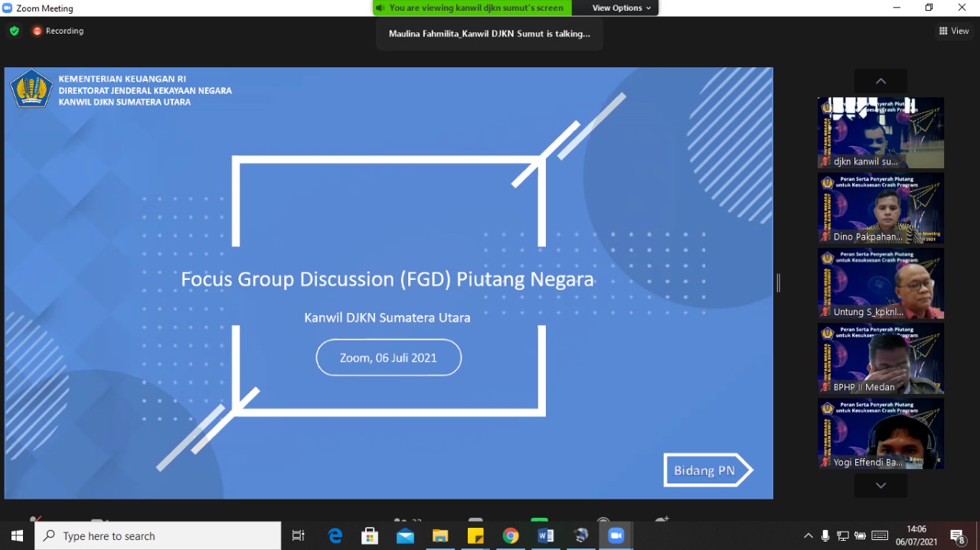
Task: Mute the microphone from the system tray
Action: (x=825, y=535)
